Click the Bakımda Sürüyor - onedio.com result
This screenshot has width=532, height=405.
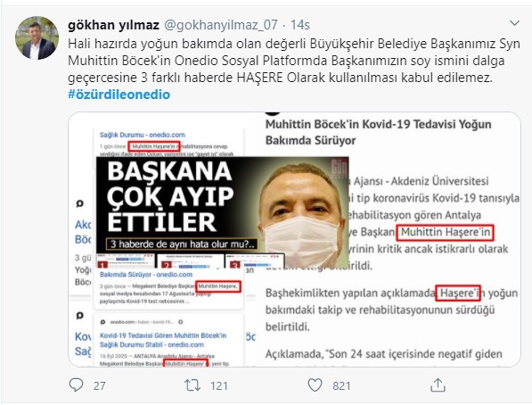pyautogui.click(x=146, y=275)
